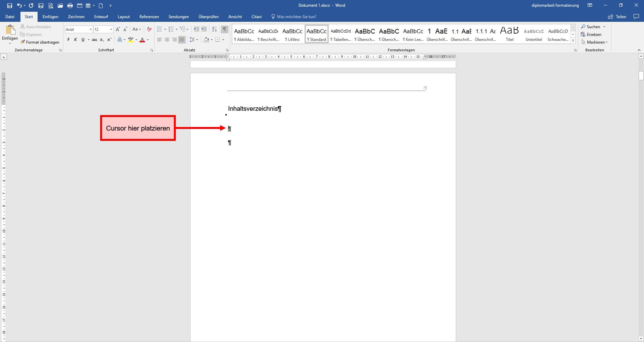Screen dimensions: 644x342
Task: Click the vertical scrollbar thumb
Action: tap(641, 76)
